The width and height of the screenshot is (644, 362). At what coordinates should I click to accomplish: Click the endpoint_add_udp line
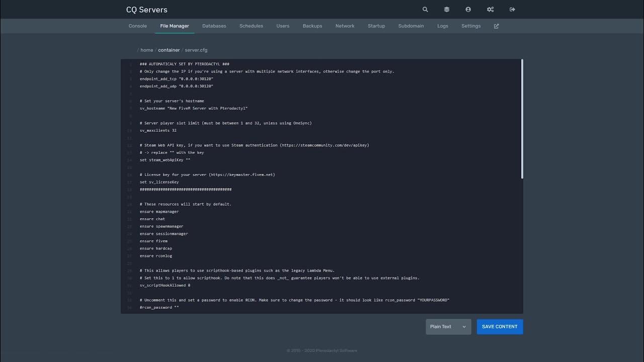click(177, 86)
